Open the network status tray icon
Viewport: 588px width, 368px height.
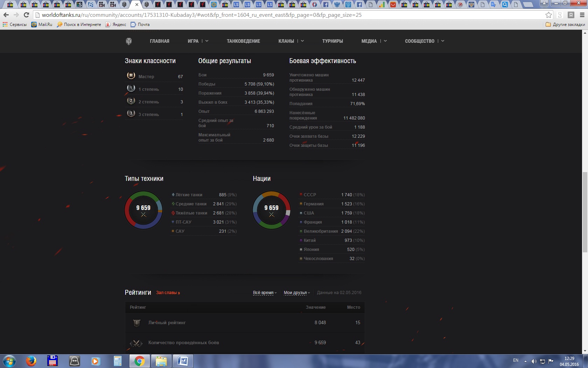pos(542,361)
